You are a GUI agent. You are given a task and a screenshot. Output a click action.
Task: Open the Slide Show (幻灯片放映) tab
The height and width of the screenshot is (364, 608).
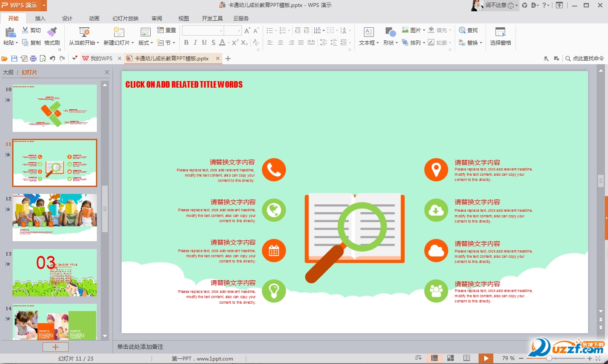click(126, 19)
